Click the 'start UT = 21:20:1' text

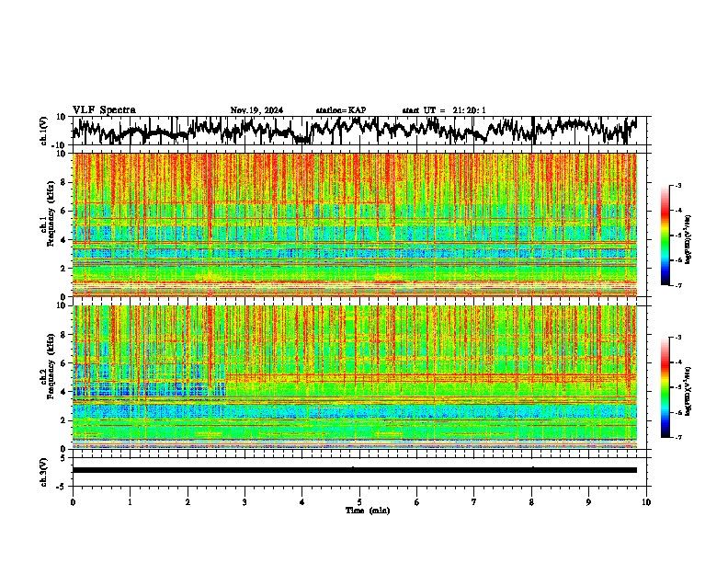click(444, 110)
